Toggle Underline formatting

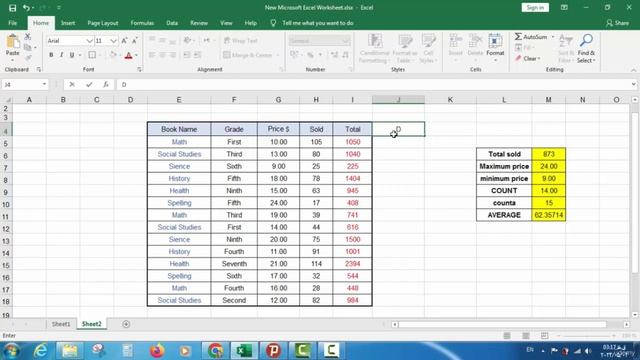[x=72, y=55]
